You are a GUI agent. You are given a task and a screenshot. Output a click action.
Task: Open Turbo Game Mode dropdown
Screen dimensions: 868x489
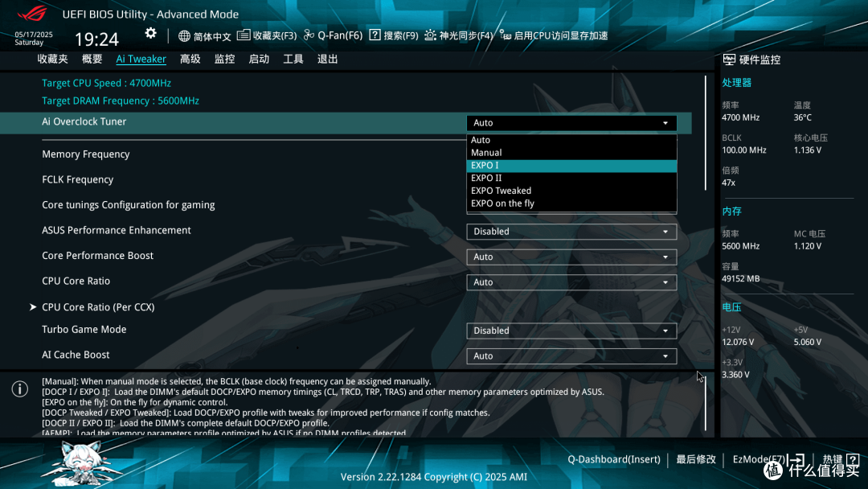(571, 331)
